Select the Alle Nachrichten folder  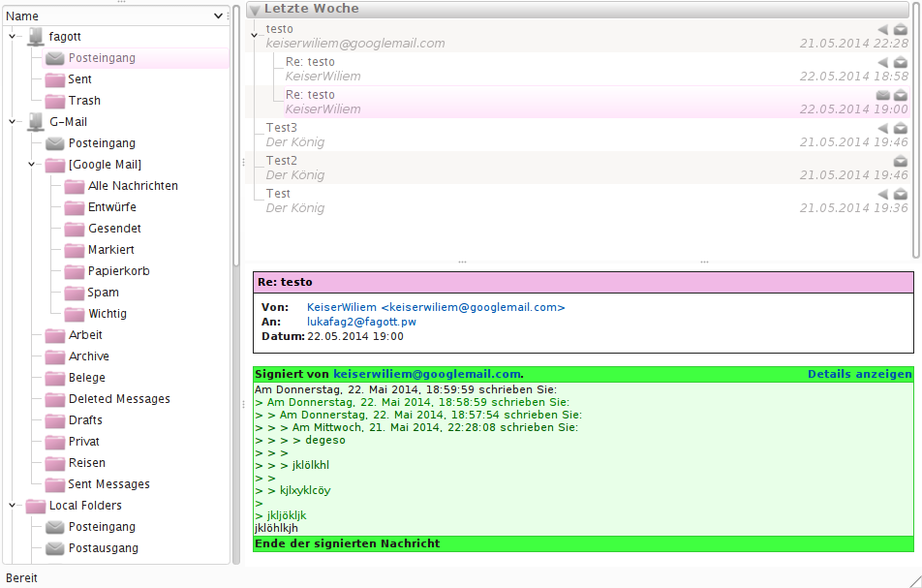point(133,186)
